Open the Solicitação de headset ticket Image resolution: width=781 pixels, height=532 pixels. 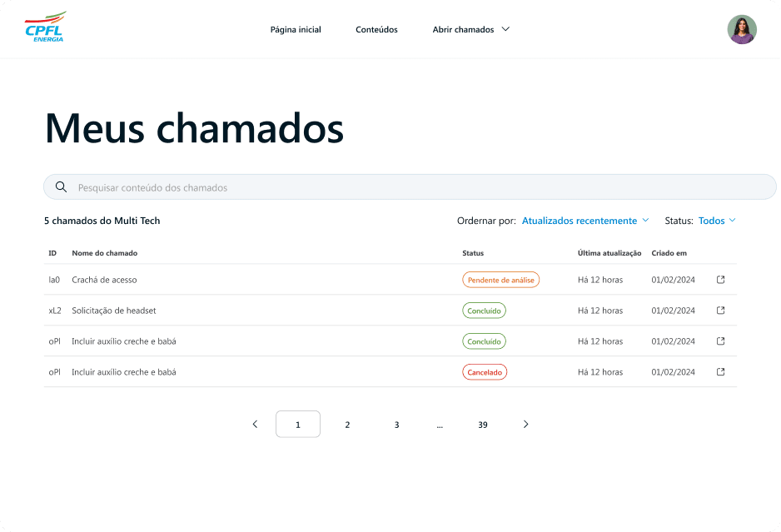click(x=113, y=311)
